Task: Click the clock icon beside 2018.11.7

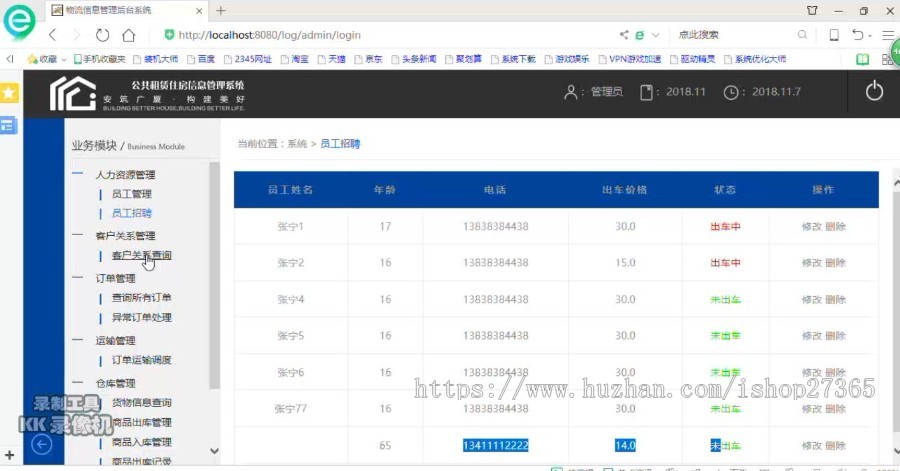Action: click(731, 92)
